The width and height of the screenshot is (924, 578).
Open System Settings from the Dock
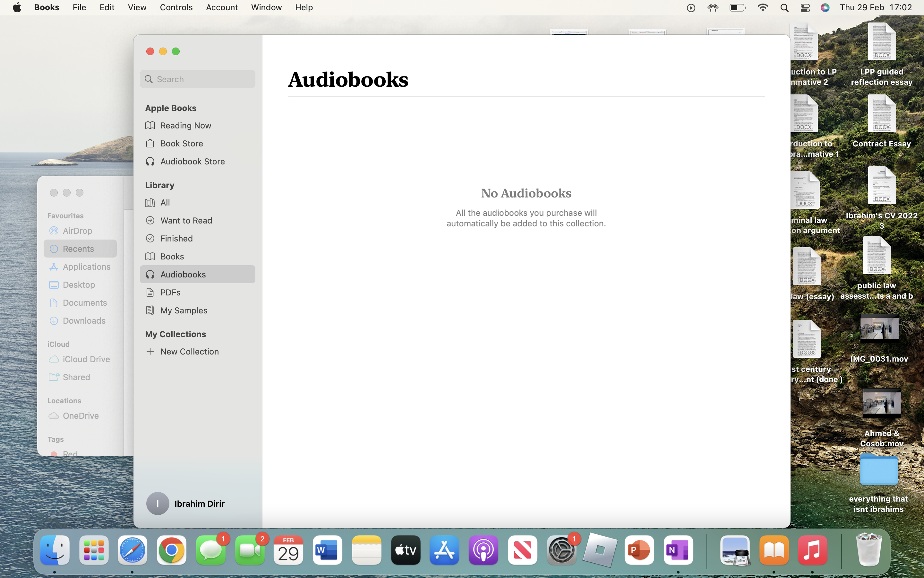coord(561,550)
